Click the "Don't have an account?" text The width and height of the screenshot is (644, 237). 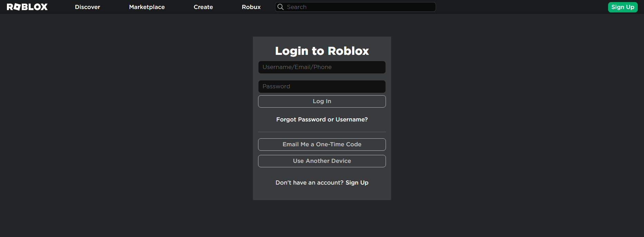[309, 182]
